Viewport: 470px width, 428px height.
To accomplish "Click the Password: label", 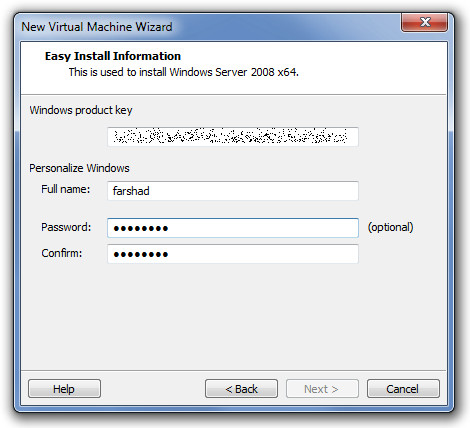I will coord(66,227).
